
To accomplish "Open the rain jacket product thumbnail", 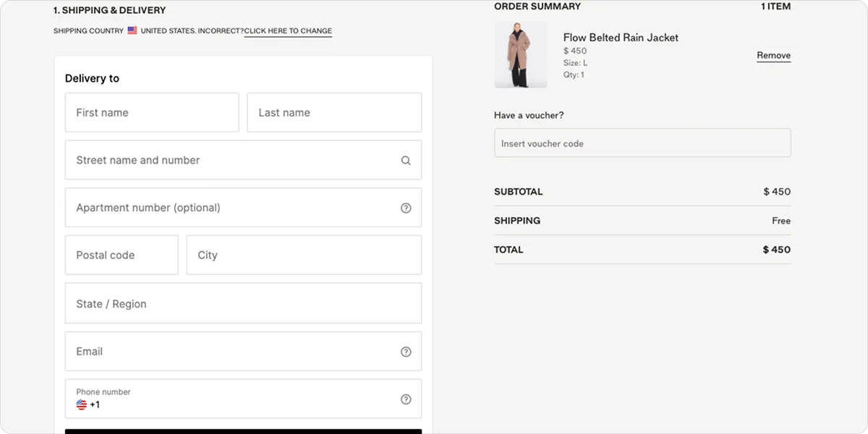I will pyautogui.click(x=521, y=55).
